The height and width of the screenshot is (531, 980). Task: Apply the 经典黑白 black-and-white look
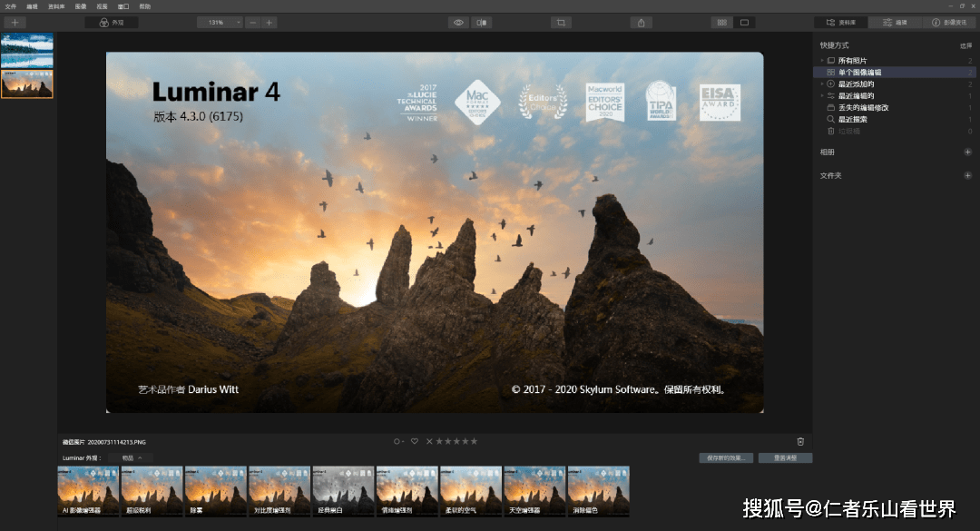point(343,491)
